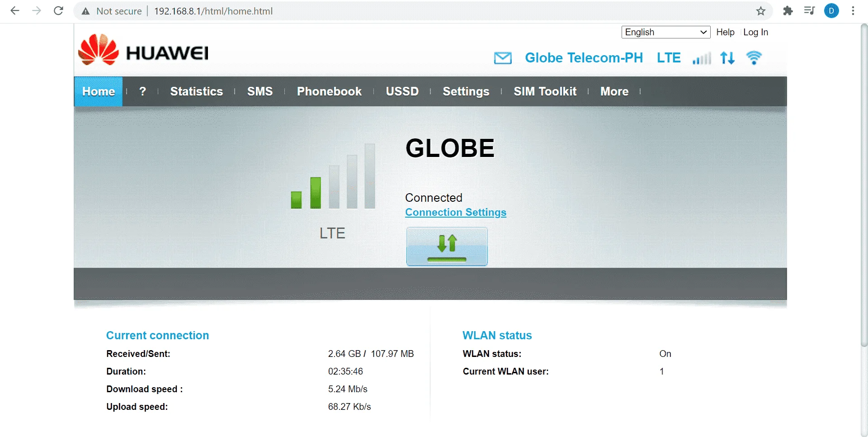The height and width of the screenshot is (437, 868).
Task: Open the Home tab
Action: point(99,91)
